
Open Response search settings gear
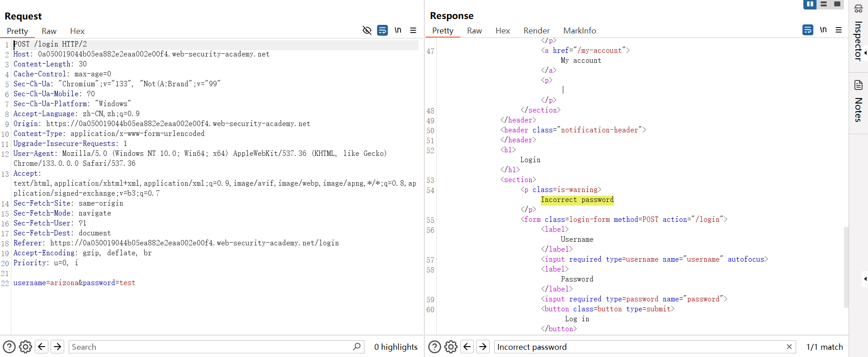coord(451,347)
